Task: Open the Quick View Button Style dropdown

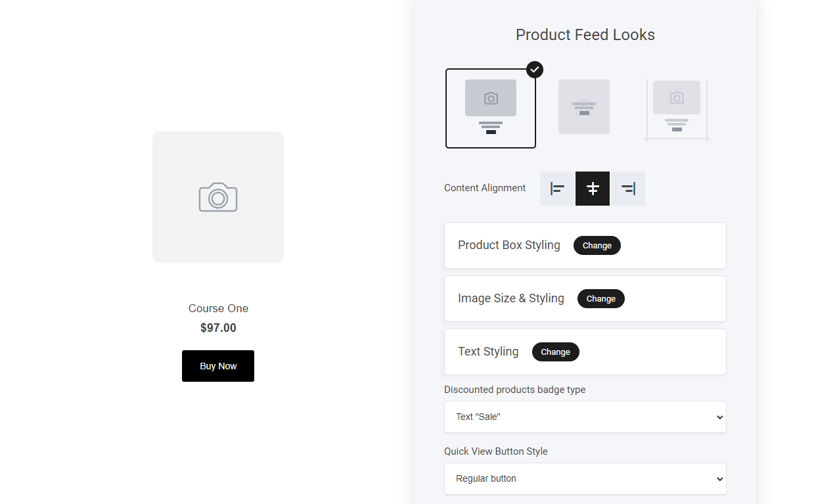Action: (585, 478)
